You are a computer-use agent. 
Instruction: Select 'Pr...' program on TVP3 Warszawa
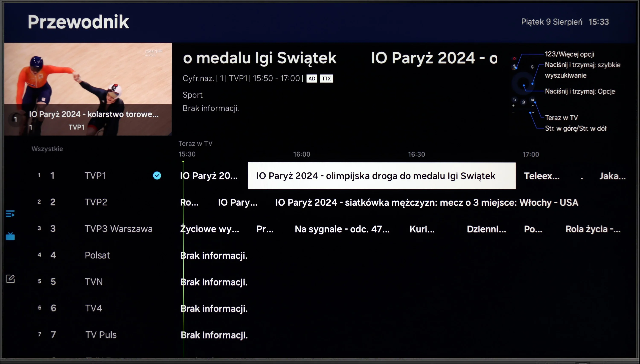[x=265, y=229]
